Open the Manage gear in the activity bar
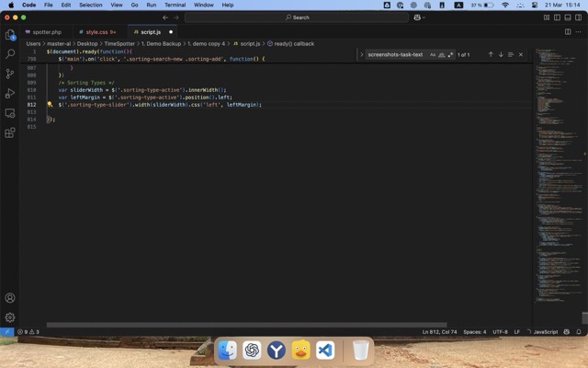The height and width of the screenshot is (368, 588). click(10, 316)
